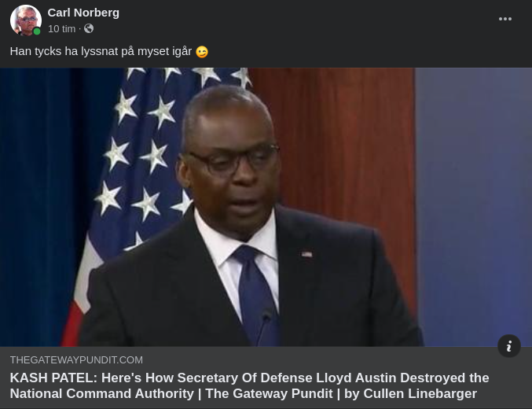
Task: Click the winking emoji in the post
Action: [x=202, y=52]
